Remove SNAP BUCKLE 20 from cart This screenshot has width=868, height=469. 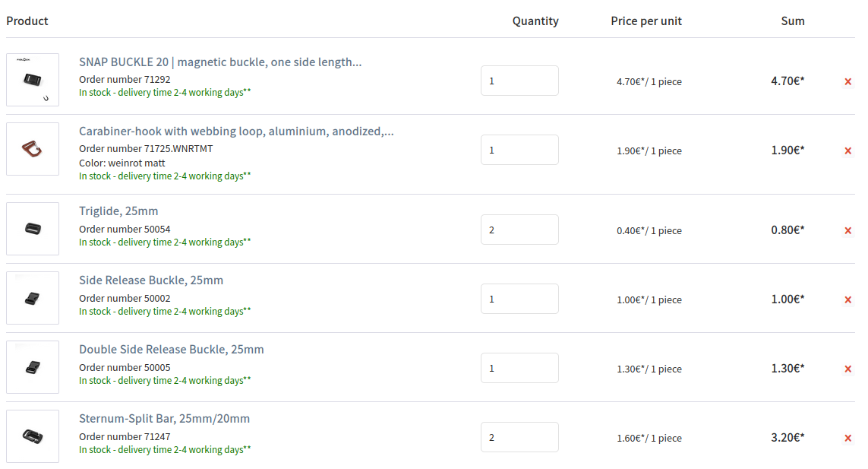coord(847,81)
